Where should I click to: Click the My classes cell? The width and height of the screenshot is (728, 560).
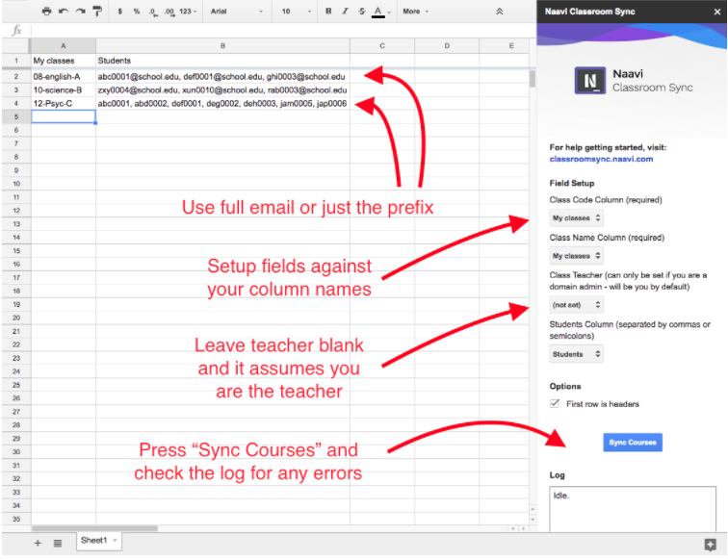(64, 61)
